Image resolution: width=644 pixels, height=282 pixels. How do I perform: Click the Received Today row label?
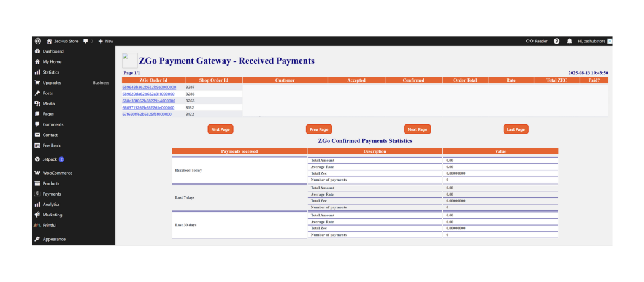click(188, 170)
